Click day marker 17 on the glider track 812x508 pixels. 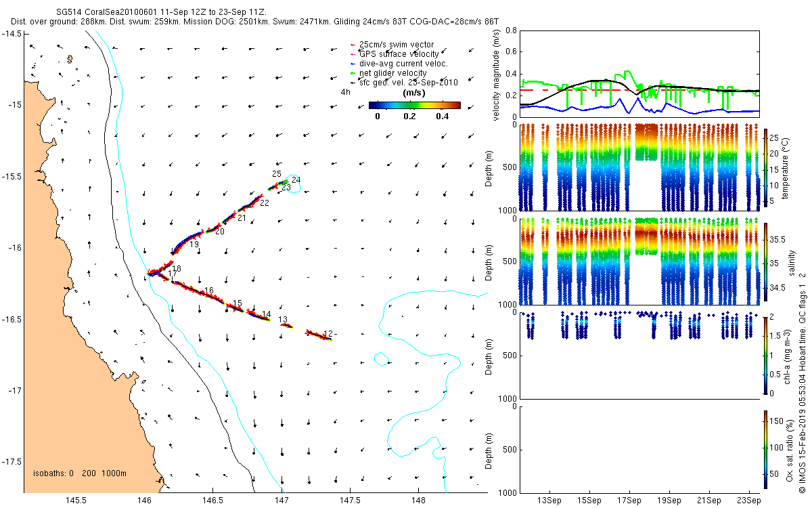(172, 274)
